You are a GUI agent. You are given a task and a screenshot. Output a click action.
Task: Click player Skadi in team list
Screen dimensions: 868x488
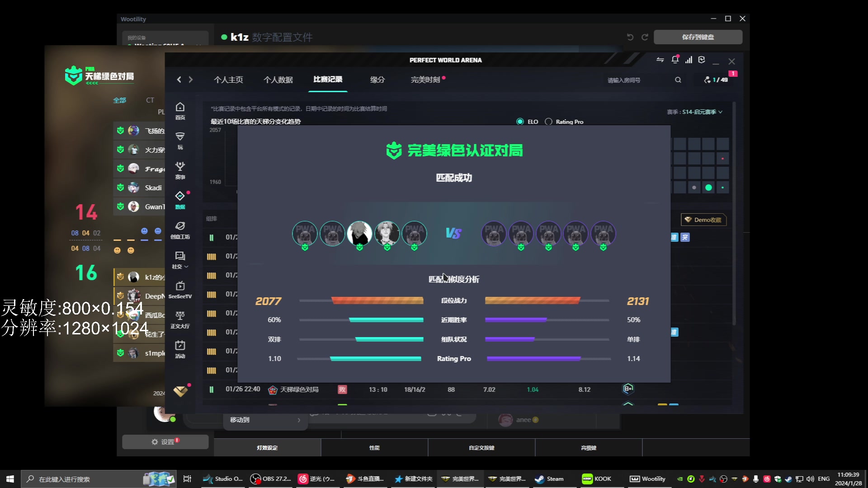[x=153, y=188]
